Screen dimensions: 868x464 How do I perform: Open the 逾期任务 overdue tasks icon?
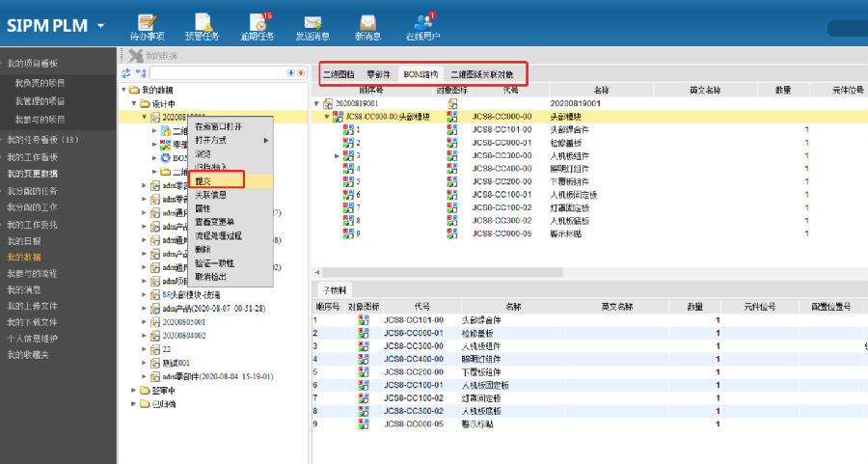pos(258,26)
